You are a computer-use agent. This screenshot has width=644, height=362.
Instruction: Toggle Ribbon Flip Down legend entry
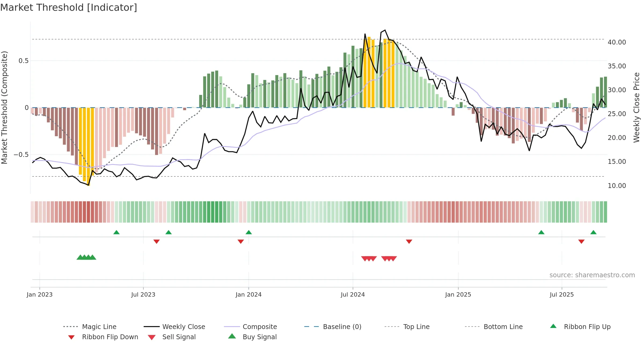(x=103, y=337)
